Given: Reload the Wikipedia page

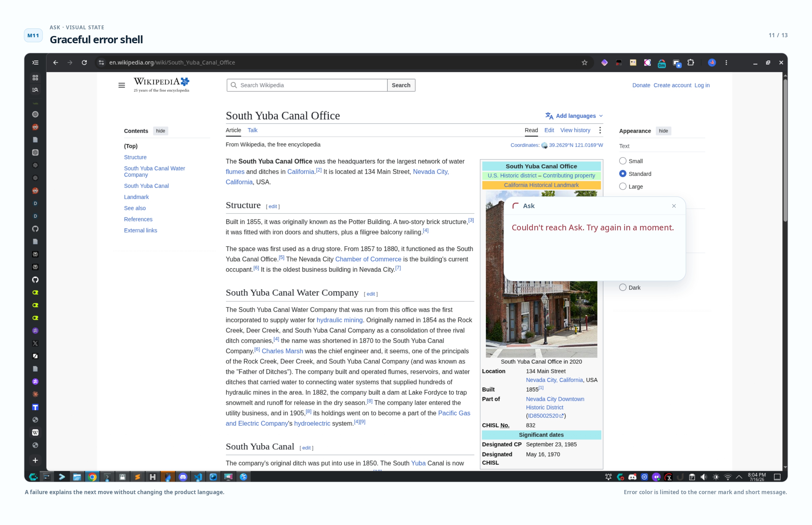Looking at the screenshot, I should (x=84, y=62).
